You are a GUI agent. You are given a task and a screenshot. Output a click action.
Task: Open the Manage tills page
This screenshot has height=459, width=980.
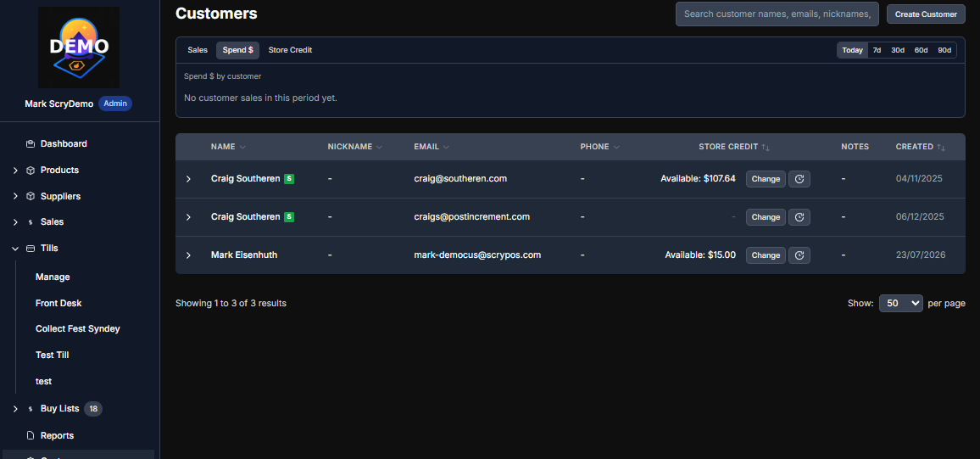click(53, 277)
